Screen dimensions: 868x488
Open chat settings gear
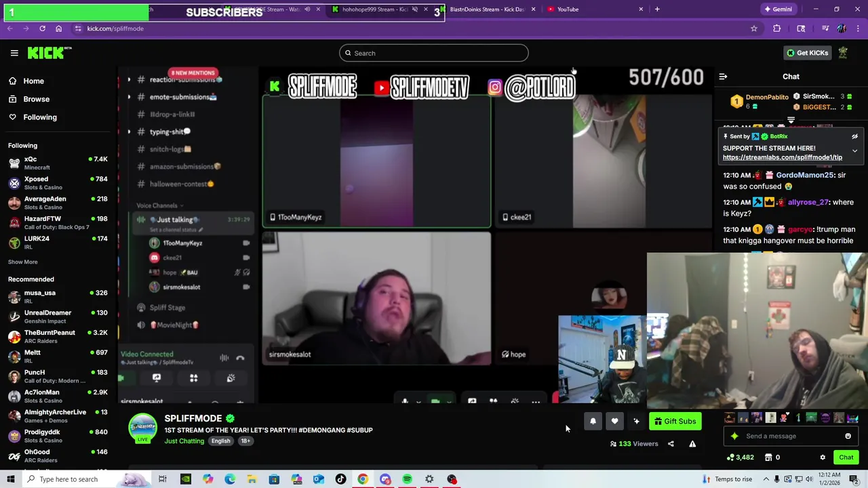tap(823, 457)
